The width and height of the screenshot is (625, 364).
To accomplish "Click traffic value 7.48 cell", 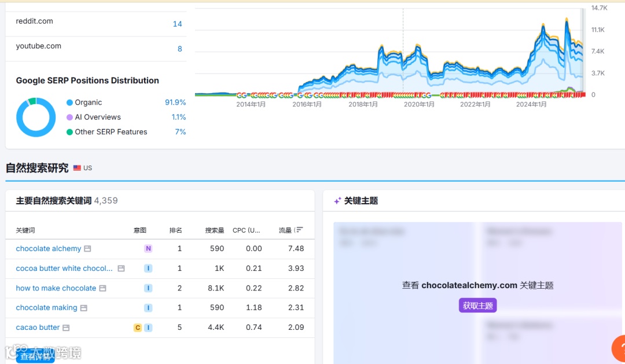I will tap(296, 248).
